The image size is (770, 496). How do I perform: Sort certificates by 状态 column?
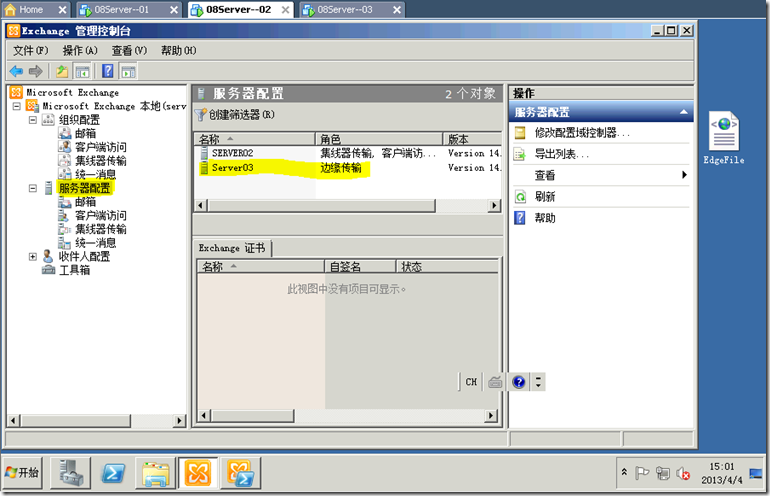pyautogui.click(x=447, y=267)
